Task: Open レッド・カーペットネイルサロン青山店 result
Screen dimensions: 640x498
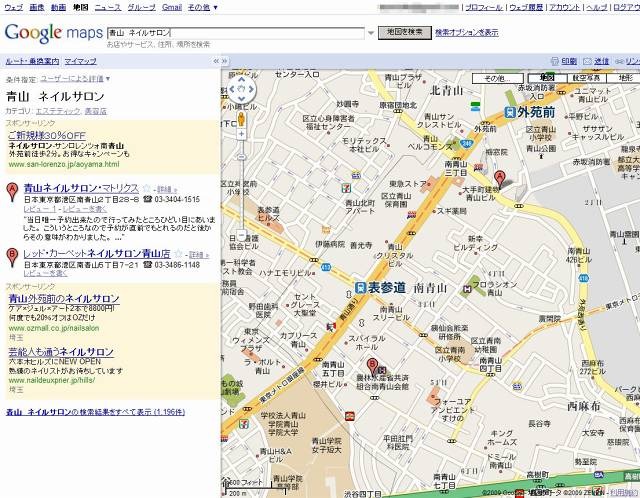Action: [97, 253]
